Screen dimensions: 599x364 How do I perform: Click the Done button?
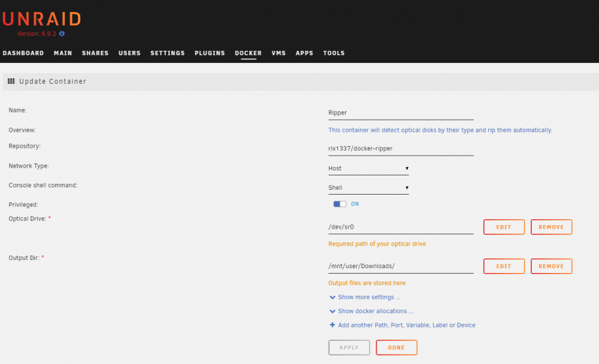click(x=397, y=348)
